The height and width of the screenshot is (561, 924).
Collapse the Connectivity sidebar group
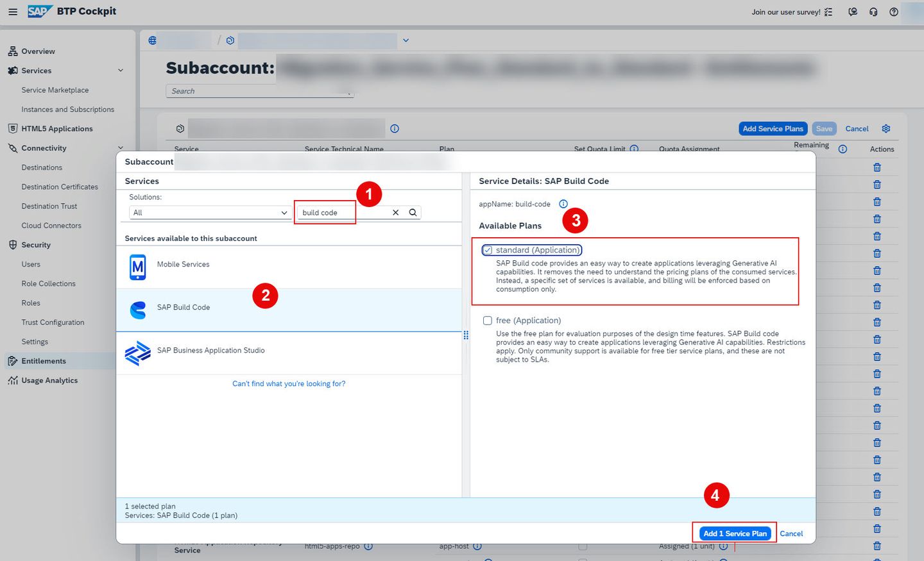121,148
